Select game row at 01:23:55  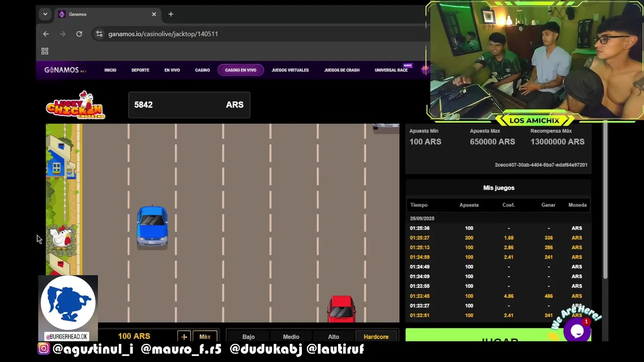(x=498, y=286)
